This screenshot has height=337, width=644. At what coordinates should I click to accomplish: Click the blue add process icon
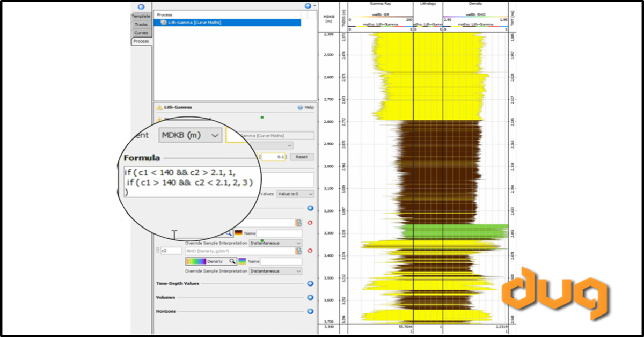point(308,5)
